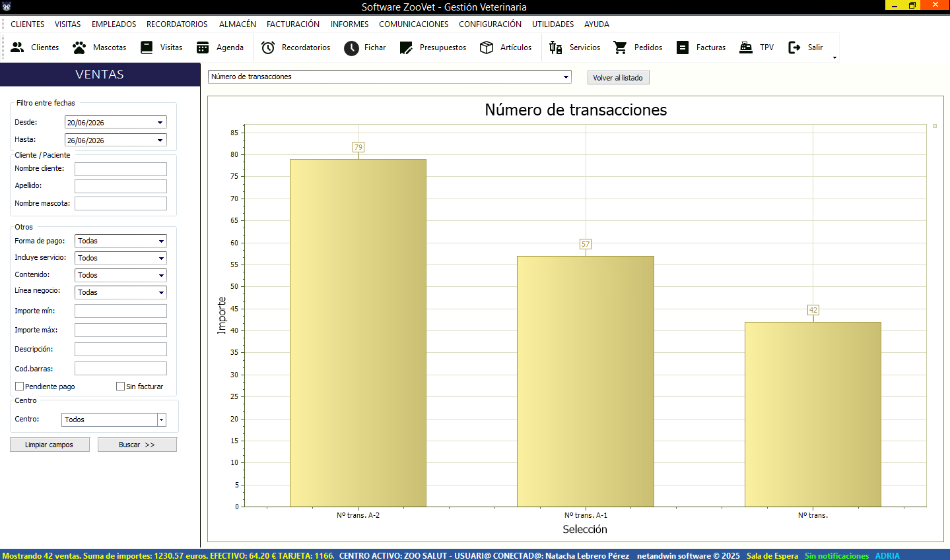Viewport: 950px width, 560px height.
Task: Open TPV cash register icon
Action: [746, 47]
